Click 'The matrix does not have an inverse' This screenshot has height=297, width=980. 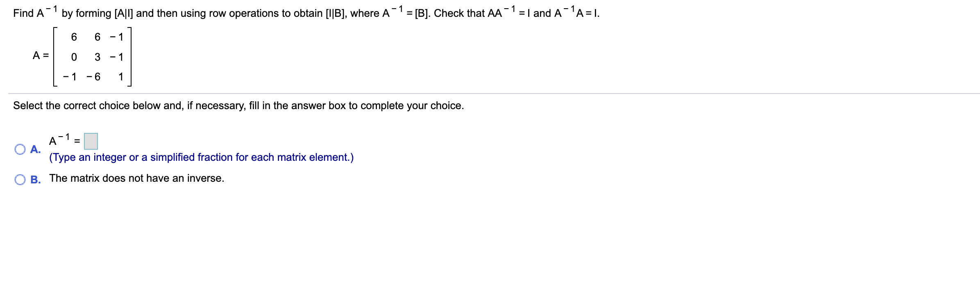(137, 178)
